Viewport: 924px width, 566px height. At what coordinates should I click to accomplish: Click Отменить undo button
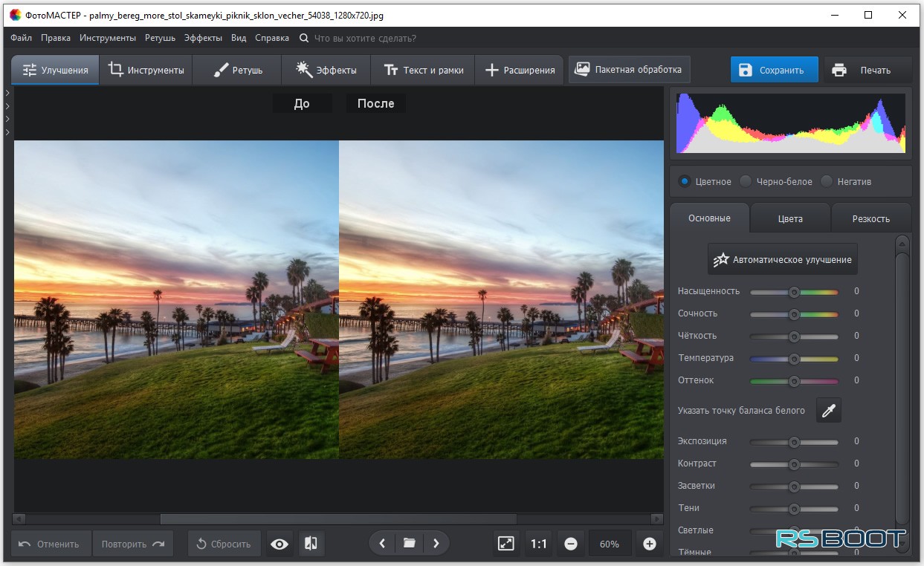[51, 544]
